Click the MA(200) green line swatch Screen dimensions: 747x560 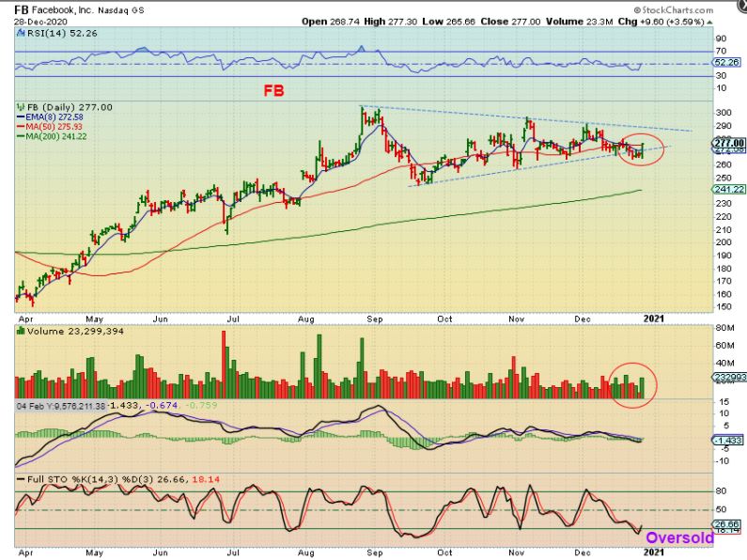pos(21,136)
